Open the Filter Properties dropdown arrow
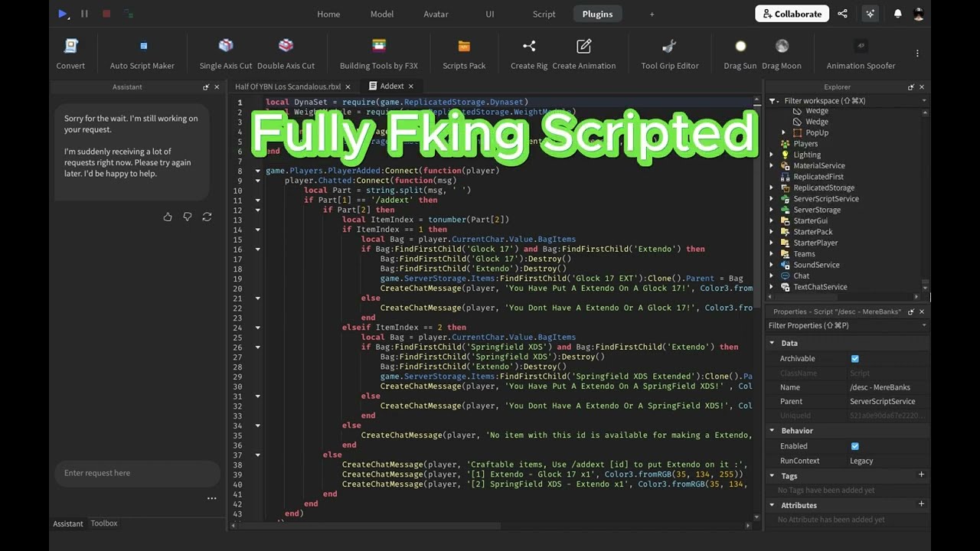 tap(923, 326)
